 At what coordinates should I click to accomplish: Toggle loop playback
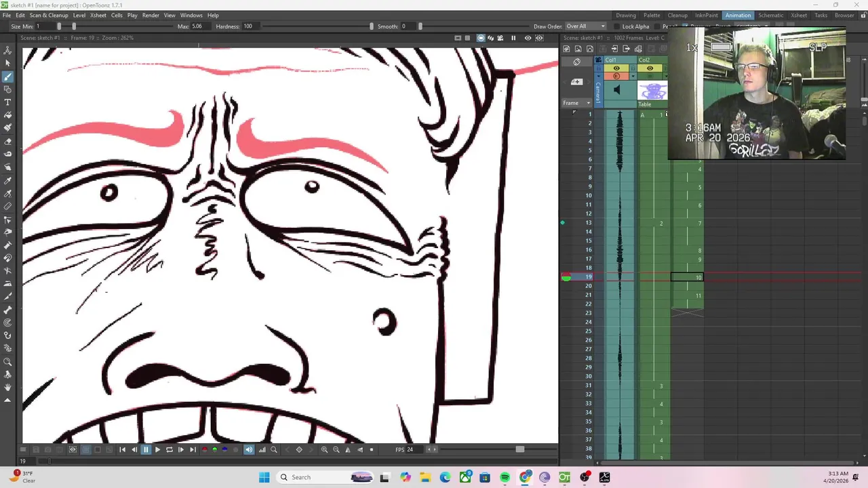tap(170, 449)
